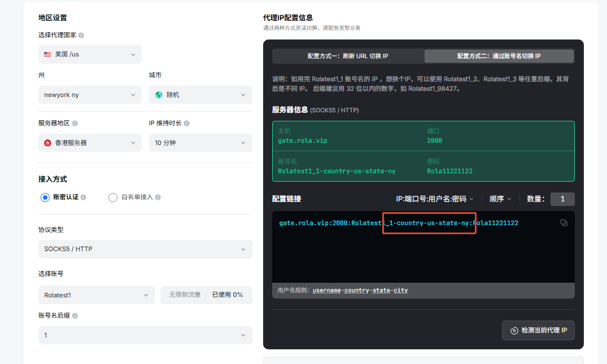Viewport: 607px width, 364px height.
Task: Switch to 配置方式二 通过账号名切换 IP tab
Action: [499, 56]
